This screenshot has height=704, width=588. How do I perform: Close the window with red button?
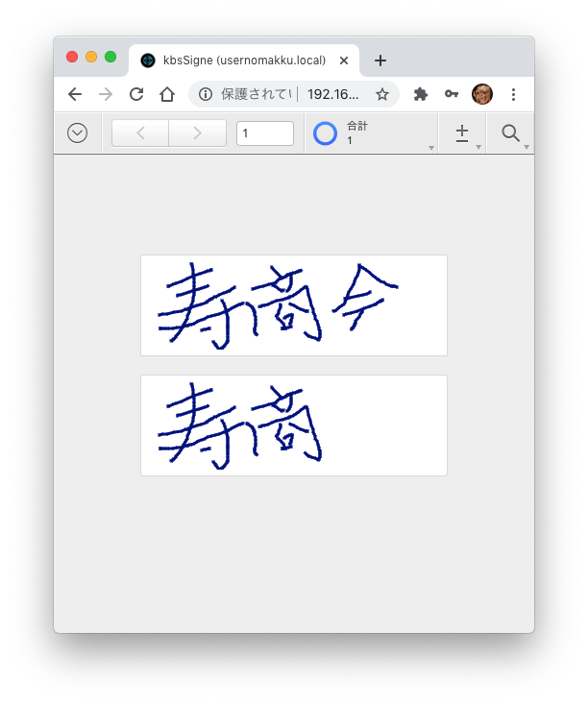click(72, 57)
